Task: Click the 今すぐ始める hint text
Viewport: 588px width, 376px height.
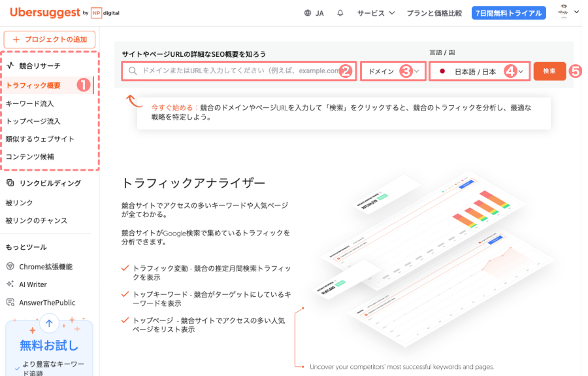Action: (172, 108)
